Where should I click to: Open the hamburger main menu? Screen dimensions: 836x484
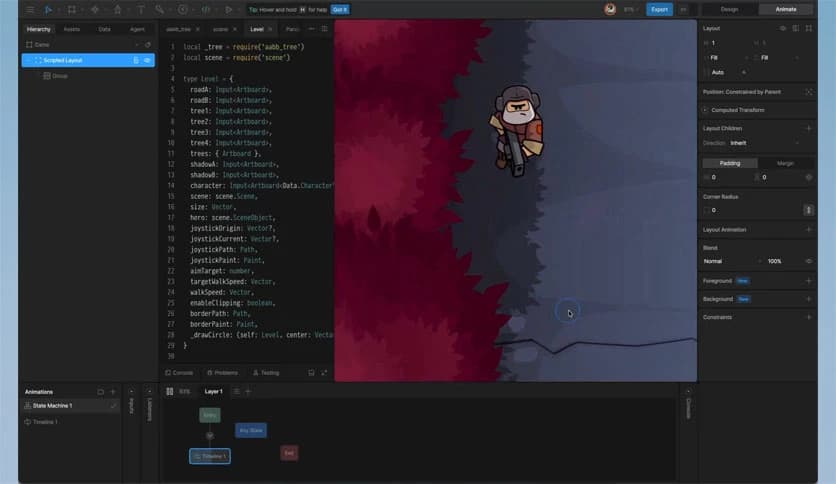(x=30, y=10)
